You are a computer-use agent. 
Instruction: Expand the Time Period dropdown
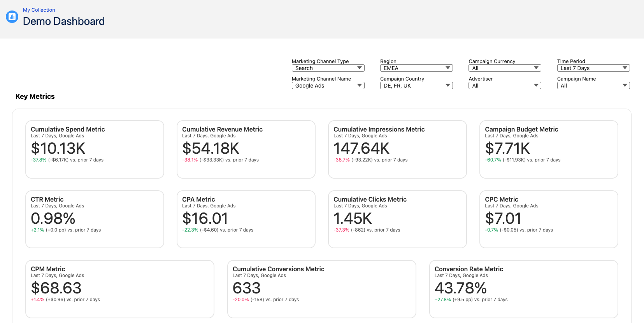(x=593, y=68)
